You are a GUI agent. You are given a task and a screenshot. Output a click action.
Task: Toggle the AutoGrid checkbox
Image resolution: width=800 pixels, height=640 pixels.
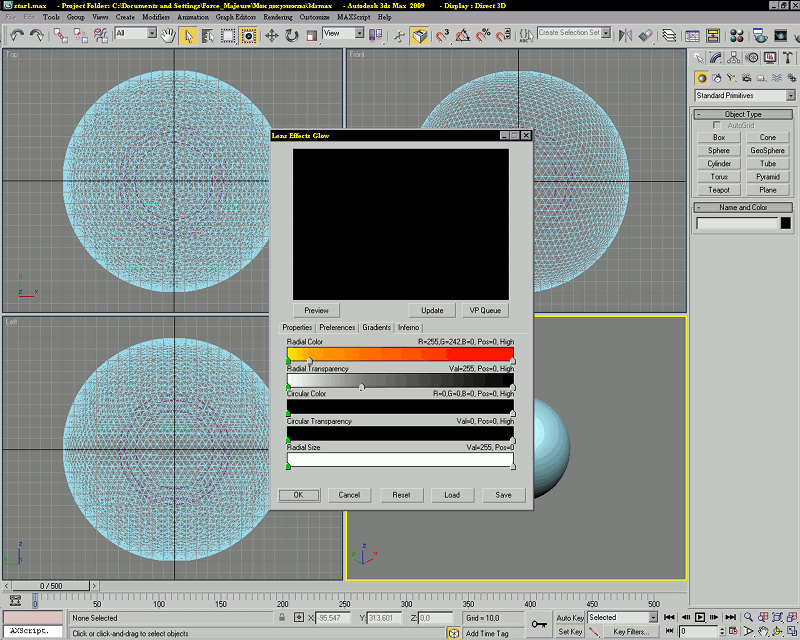tap(716, 125)
